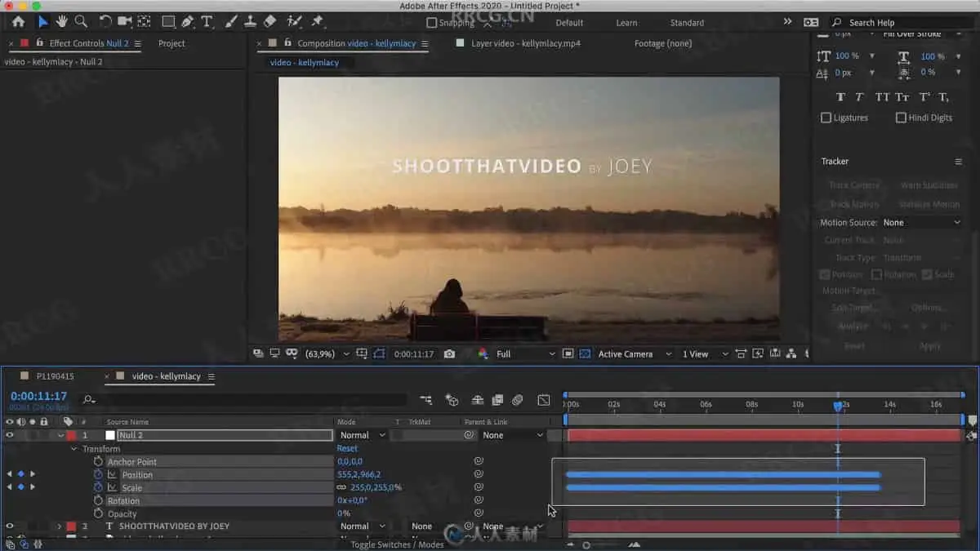Click Toggle Switches / Modes button
This screenshot has width=980, height=551.
397,544
